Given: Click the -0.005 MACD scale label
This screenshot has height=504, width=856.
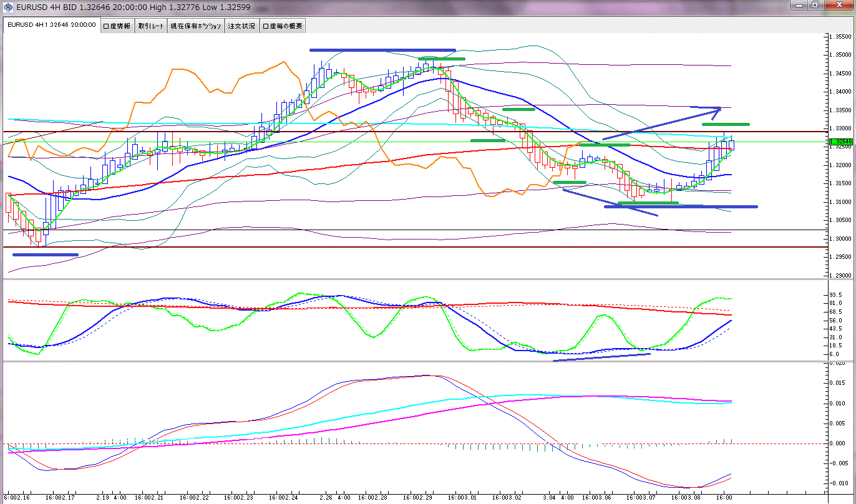Looking at the screenshot, I should (840, 463).
